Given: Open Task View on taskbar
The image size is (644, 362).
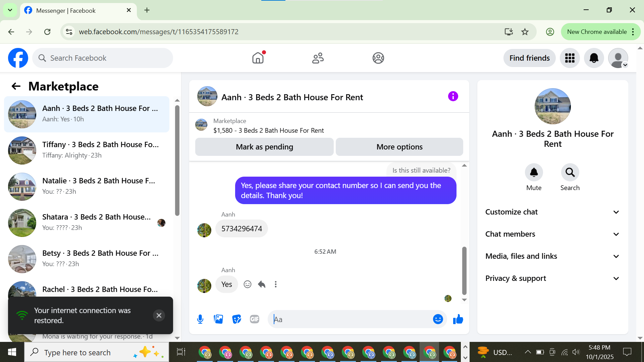Looking at the screenshot, I should click(181, 352).
